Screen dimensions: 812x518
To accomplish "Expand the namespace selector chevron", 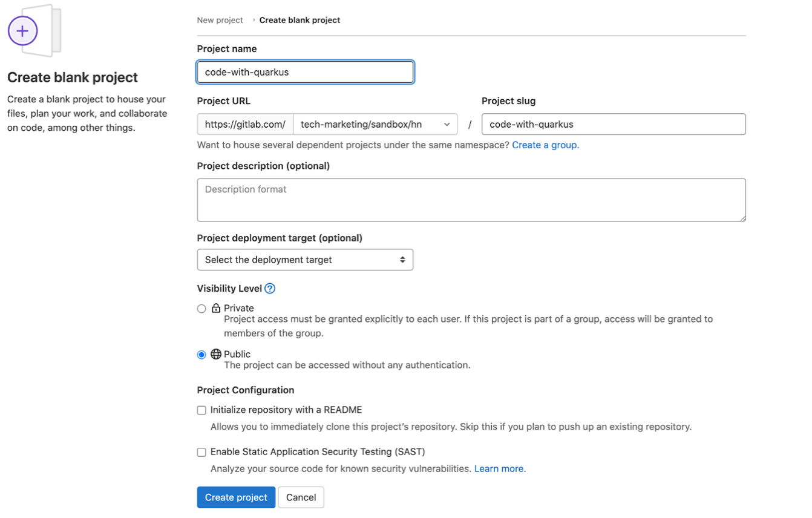I will click(448, 124).
